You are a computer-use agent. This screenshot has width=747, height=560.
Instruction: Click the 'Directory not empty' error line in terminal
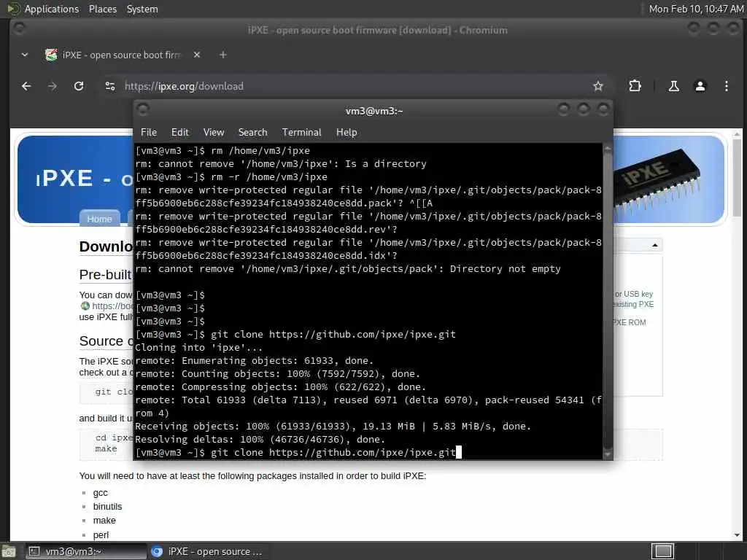pos(348,269)
